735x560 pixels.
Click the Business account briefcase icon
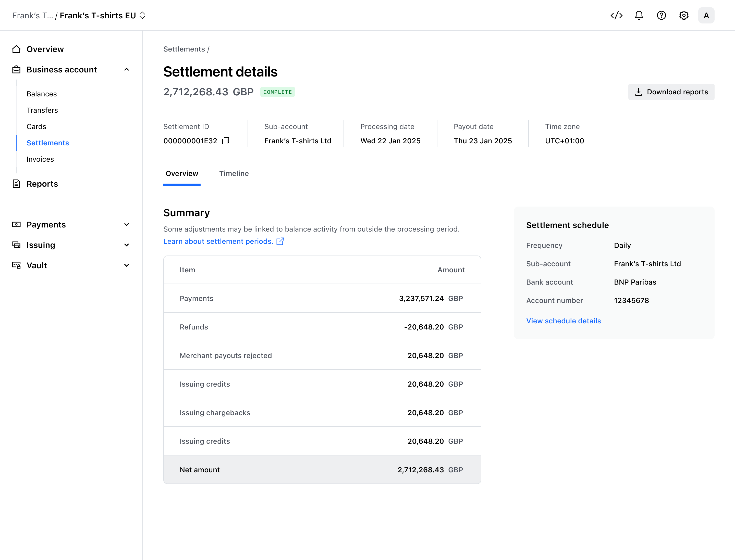coord(16,70)
